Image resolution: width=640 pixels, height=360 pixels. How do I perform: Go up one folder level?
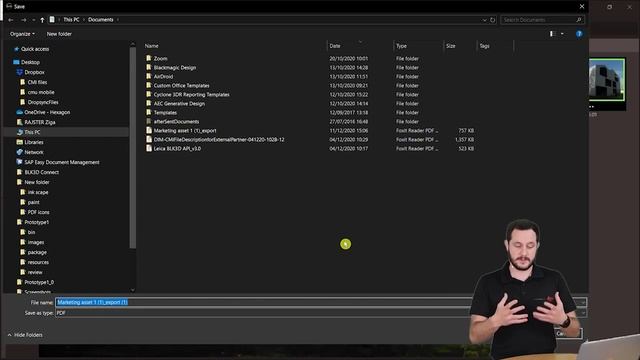pos(42,20)
